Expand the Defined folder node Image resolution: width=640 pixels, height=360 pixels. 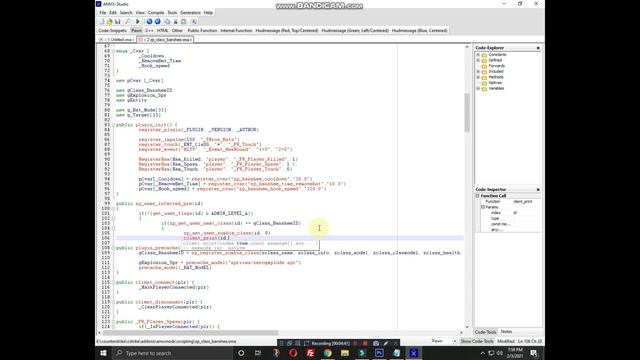478,60
